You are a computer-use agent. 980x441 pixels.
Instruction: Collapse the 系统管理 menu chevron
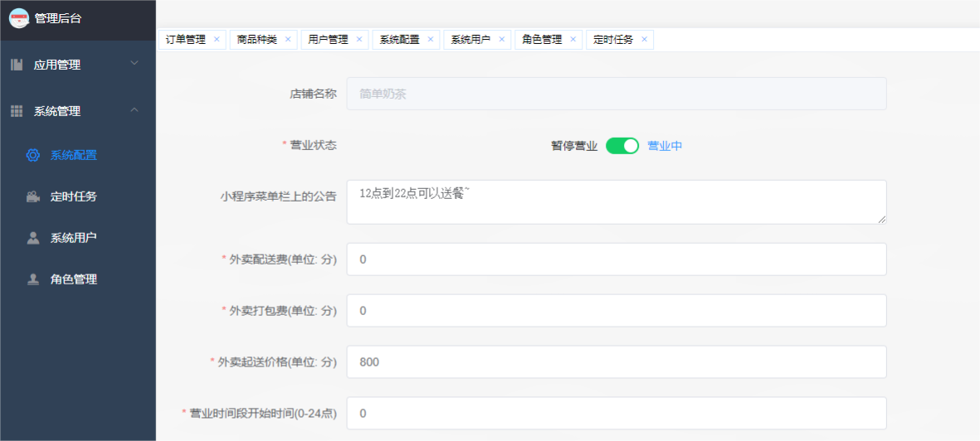point(134,110)
